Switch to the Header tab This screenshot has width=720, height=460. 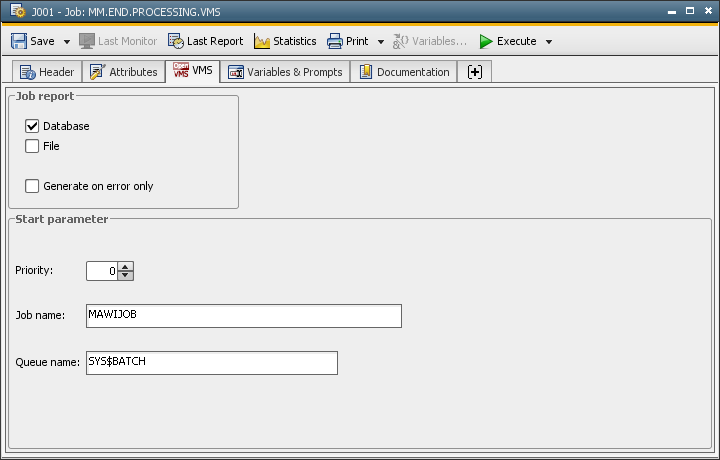point(46,72)
